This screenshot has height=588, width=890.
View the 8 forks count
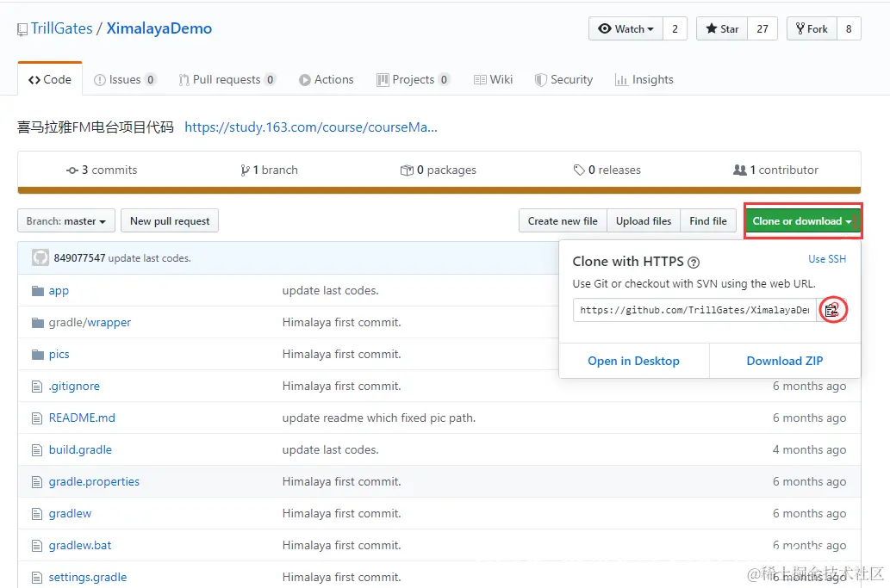849,29
